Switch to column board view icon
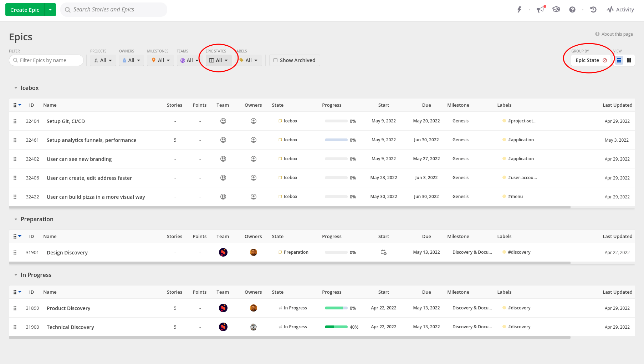This screenshot has height=364, width=644. (629, 60)
